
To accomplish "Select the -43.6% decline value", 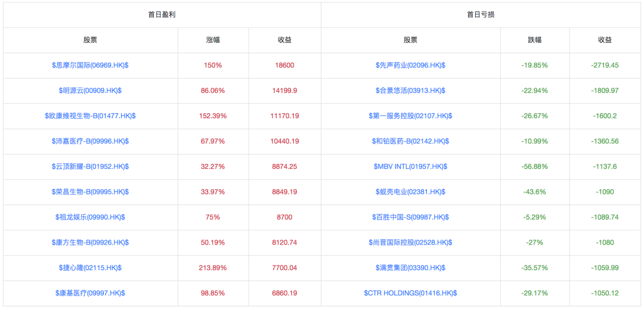I will 535,191.
